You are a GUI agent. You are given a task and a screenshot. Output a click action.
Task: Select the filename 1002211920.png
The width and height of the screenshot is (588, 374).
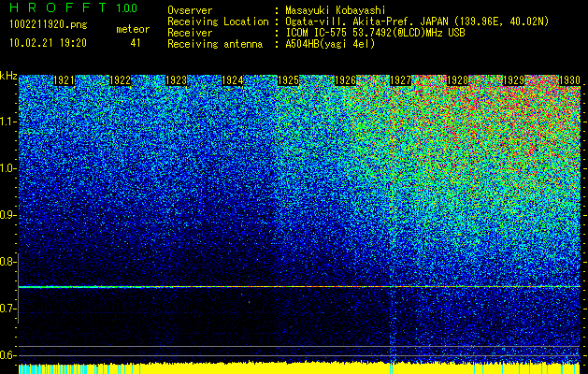[x=49, y=25]
